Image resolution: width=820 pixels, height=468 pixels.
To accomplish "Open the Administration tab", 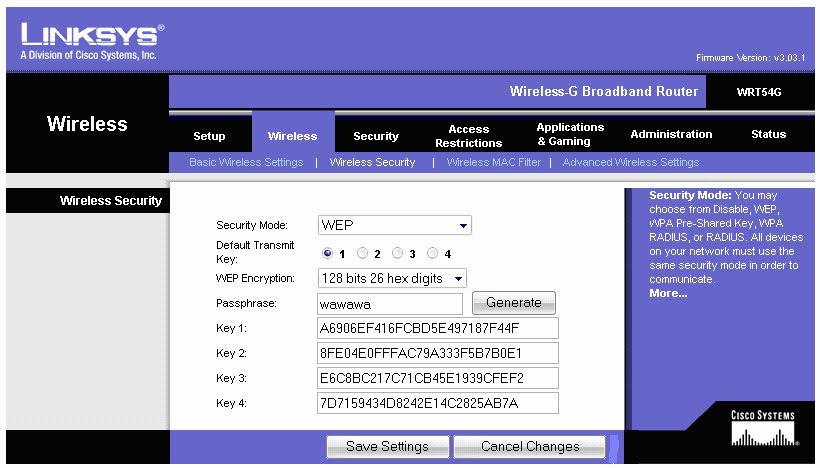I will tap(671, 134).
